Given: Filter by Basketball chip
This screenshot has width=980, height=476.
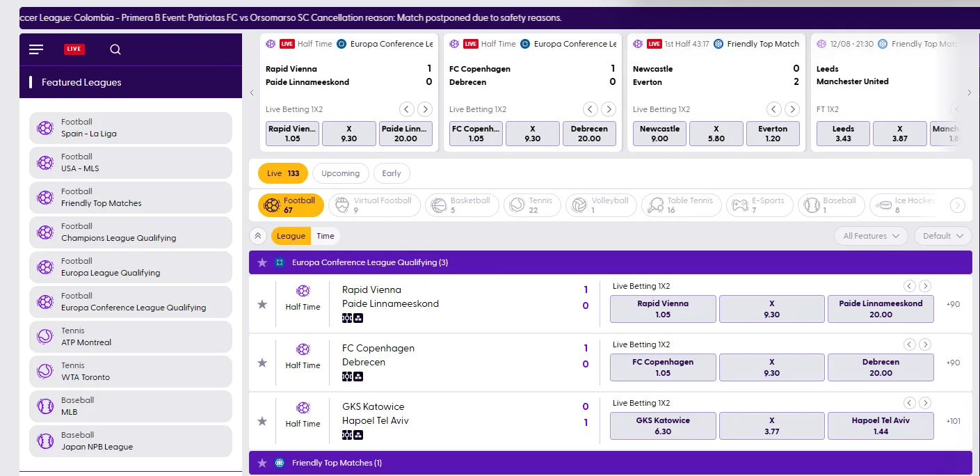Looking at the screenshot, I should pos(462,205).
